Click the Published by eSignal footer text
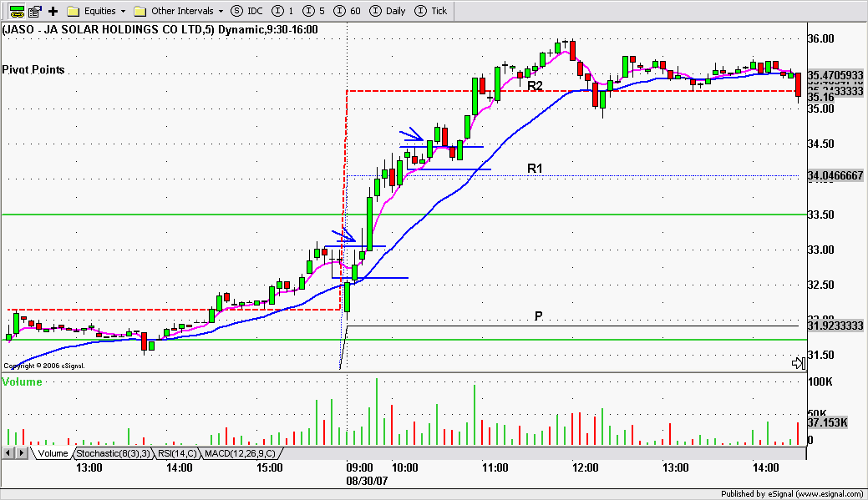The image size is (868, 500). click(x=794, y=494)
